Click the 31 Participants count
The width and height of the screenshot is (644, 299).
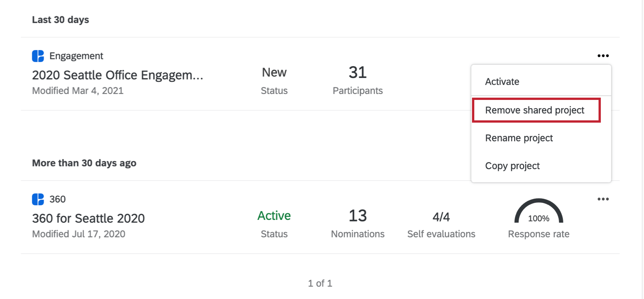[357, 73]
